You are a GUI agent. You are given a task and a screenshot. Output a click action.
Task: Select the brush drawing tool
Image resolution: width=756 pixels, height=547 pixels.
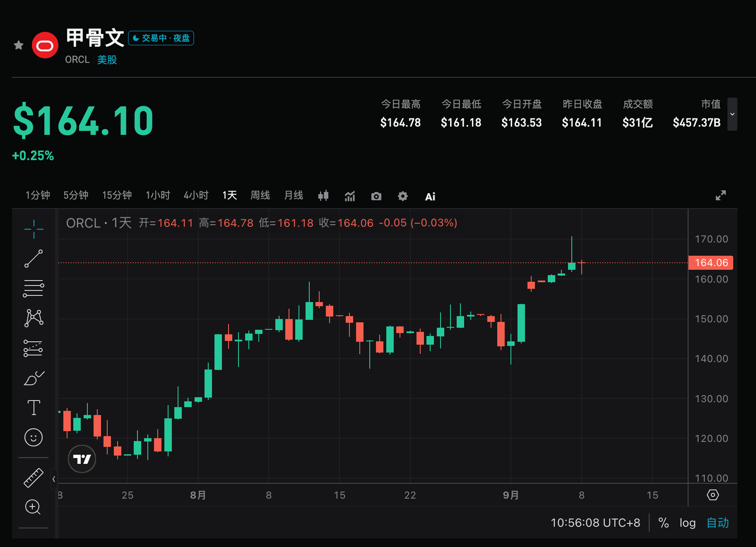click(x=34, y=378)
